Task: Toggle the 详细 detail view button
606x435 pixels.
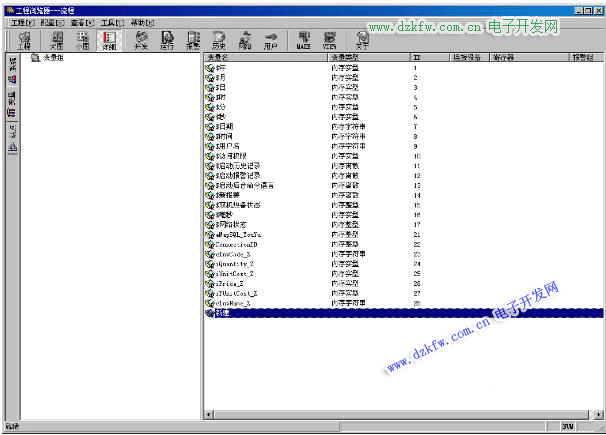Action: (108, 39)
